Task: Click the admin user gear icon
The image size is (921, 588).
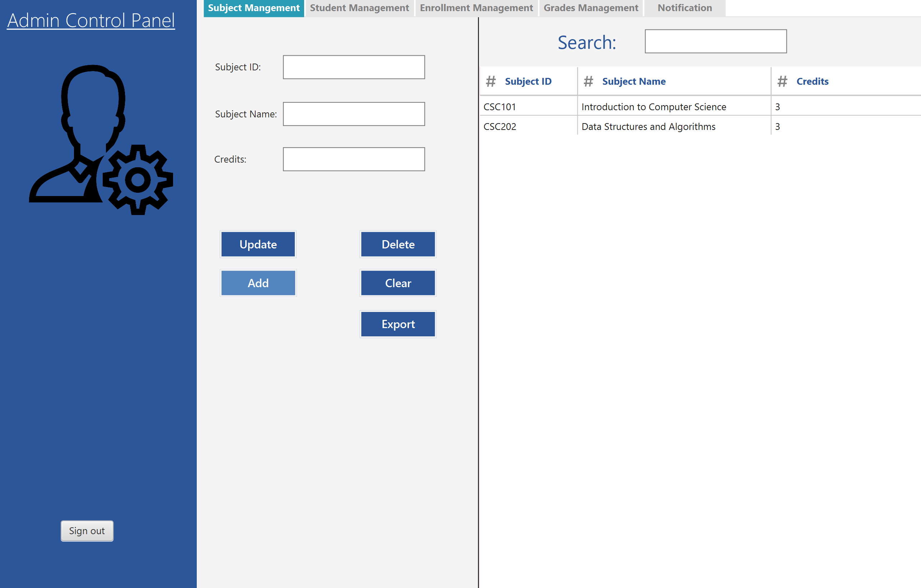Action: (x=101, y=140)
